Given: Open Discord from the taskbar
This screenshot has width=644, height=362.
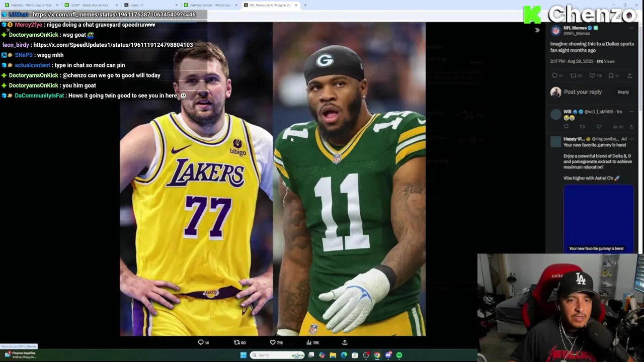Looking at the screenshot, I should 388,355.
